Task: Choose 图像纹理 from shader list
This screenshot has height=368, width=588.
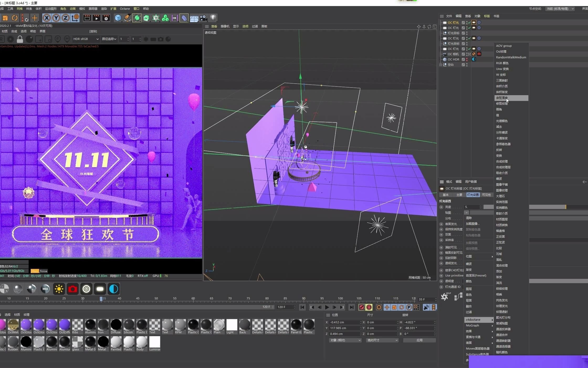Action: tap(511, 190)
